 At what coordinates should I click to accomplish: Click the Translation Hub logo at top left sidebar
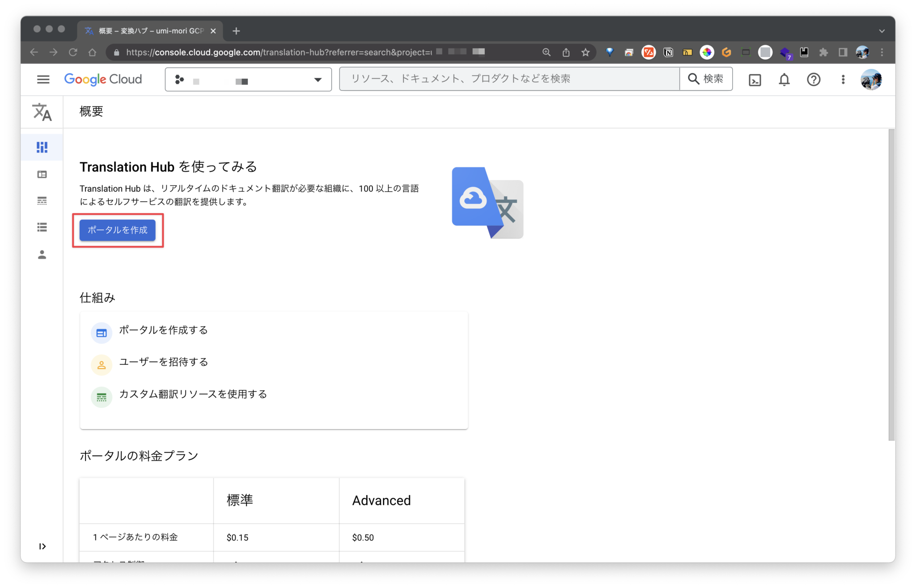point(42,112)
